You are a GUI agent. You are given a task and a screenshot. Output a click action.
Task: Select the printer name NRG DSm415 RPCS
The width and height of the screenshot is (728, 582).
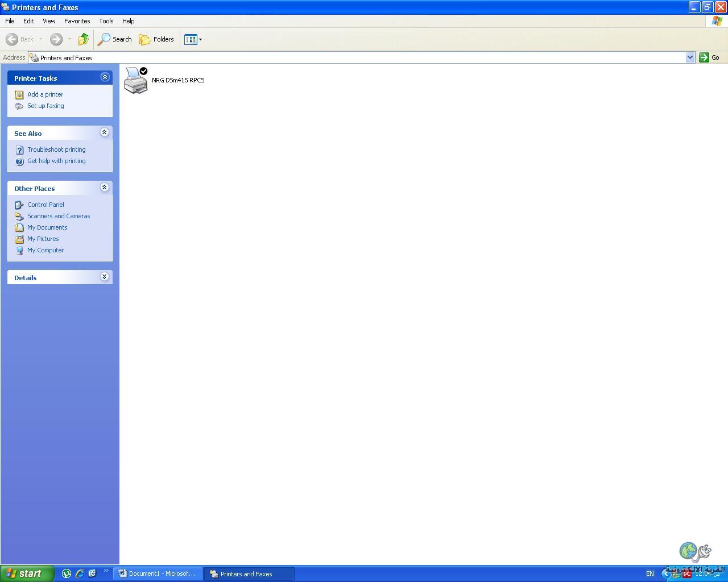[x=178, y=80]
